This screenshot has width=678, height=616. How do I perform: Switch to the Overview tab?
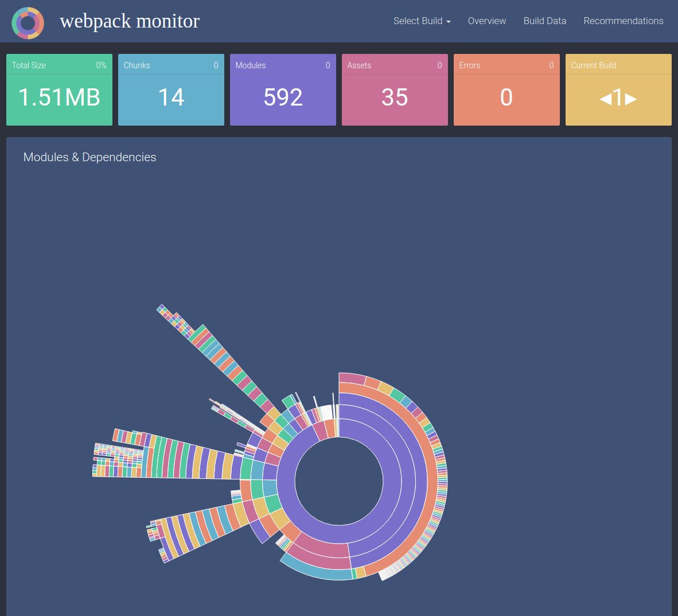coord(486,21)
